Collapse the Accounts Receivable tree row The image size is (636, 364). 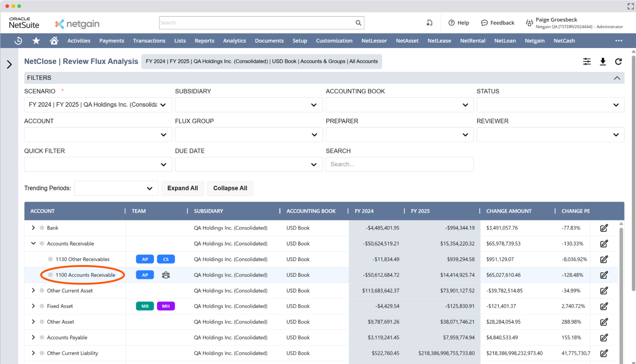pyautogui.click(x=33, y=243)
